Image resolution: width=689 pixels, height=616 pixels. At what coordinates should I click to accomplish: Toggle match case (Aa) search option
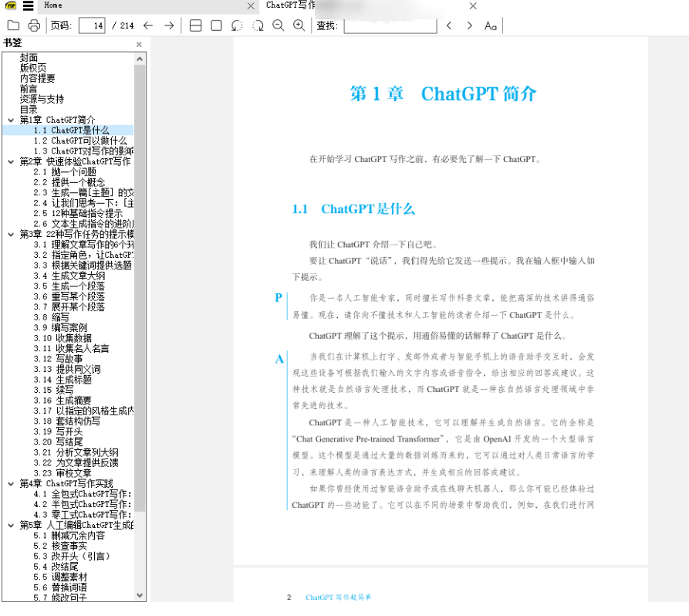491,25
